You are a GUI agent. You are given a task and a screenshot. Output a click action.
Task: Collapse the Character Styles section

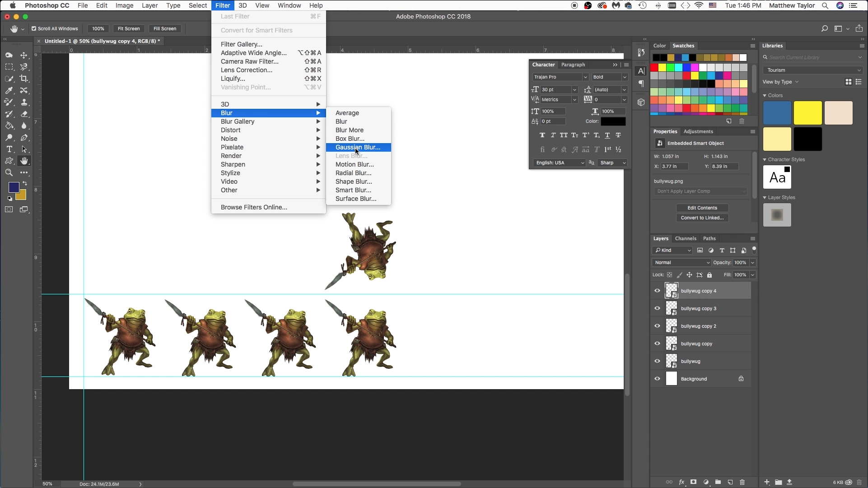765,159
